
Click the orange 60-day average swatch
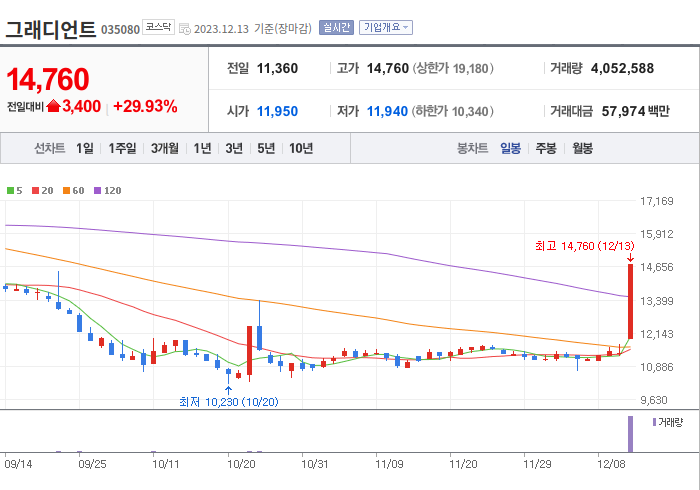coord(67,191)
